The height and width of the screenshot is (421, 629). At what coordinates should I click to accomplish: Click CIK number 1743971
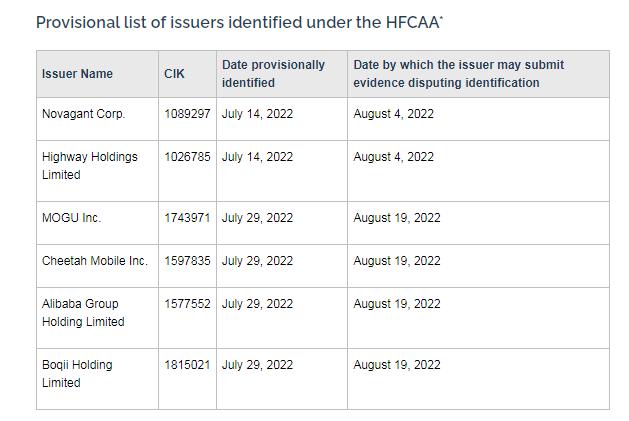click(187, 218)
